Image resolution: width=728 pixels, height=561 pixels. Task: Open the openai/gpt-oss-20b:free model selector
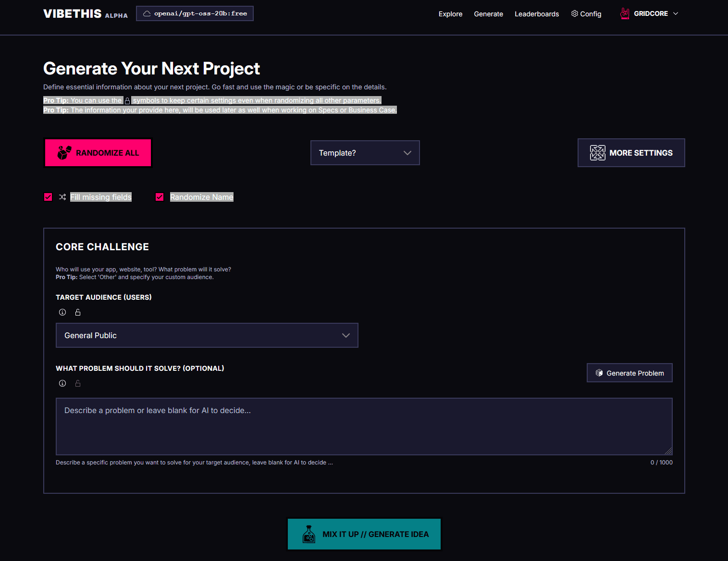195,13
